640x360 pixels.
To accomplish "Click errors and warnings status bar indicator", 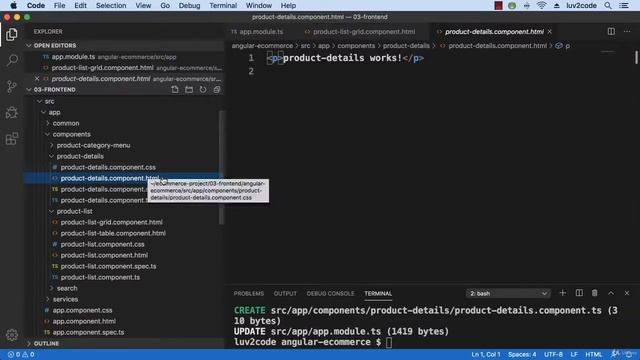I will click(21, 354).
